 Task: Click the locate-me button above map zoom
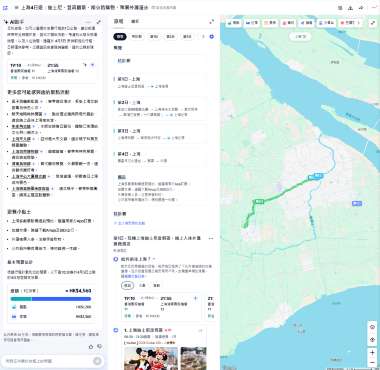point(372,339)
